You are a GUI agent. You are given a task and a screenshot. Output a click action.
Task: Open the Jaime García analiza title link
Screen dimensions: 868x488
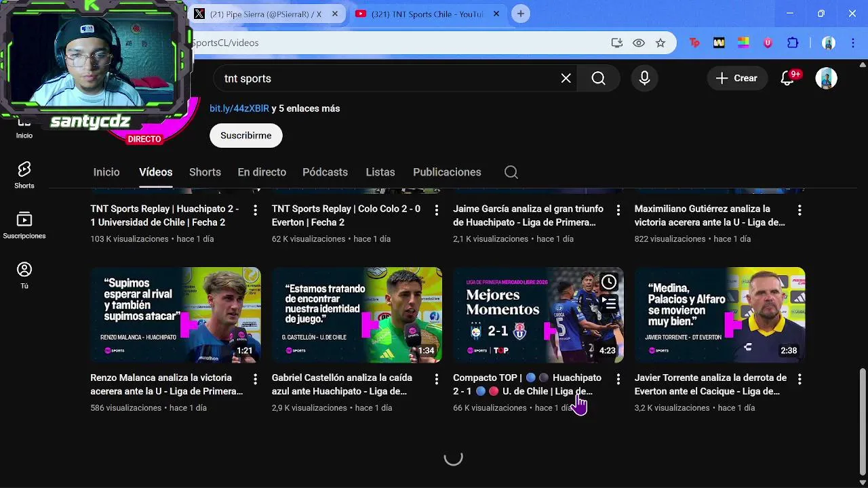pyautogui.click(x=528, y=216)
